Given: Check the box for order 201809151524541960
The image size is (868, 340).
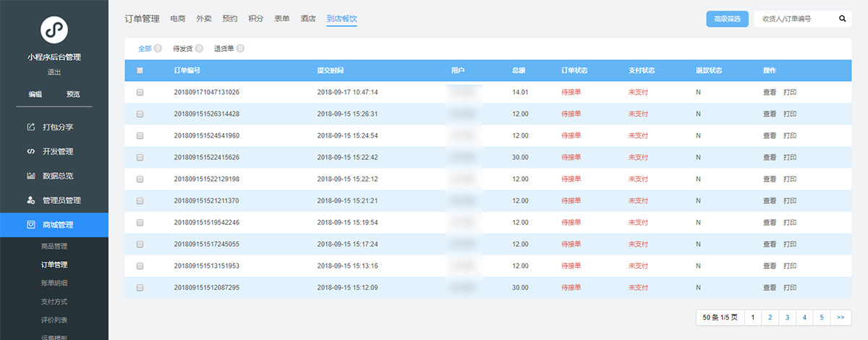Looking at the screenshot, I should (140, 136).
